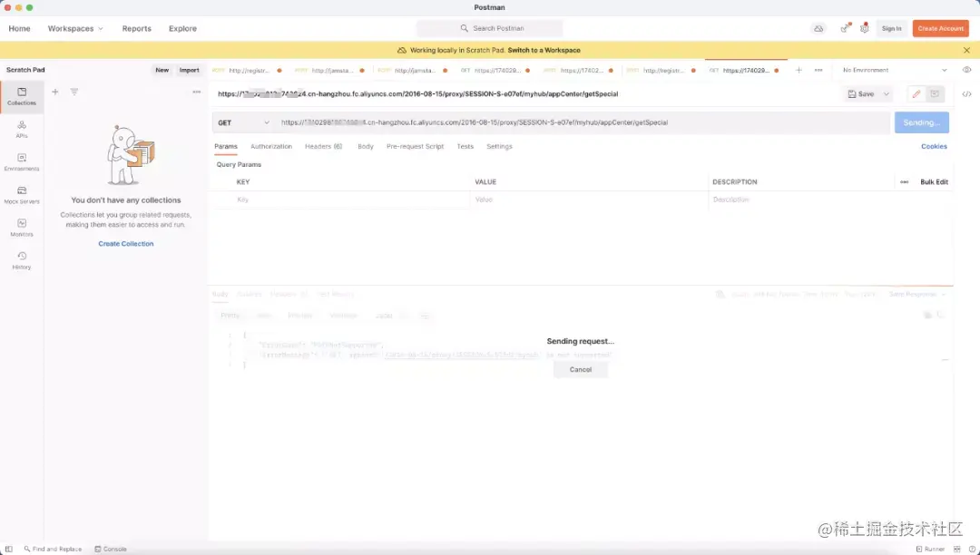Screen dimensions: 980x555
Task: Open the Console from the status bar
Action: pyautogui.click(x=111, y=550)
